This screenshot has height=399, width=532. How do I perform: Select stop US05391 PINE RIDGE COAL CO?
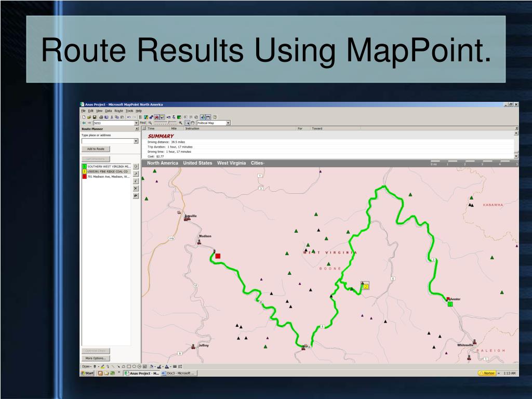(x=107, y=171)
